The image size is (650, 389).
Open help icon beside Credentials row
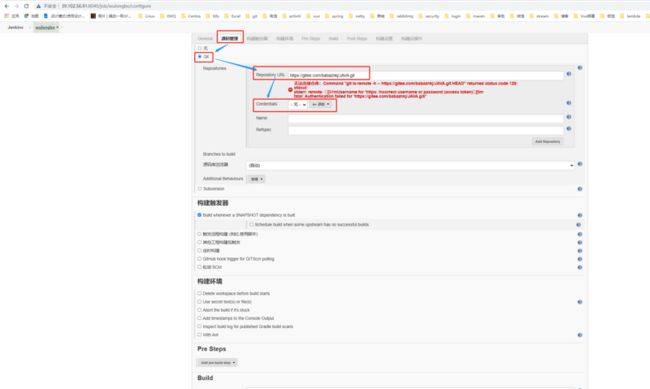coord(569,103)
